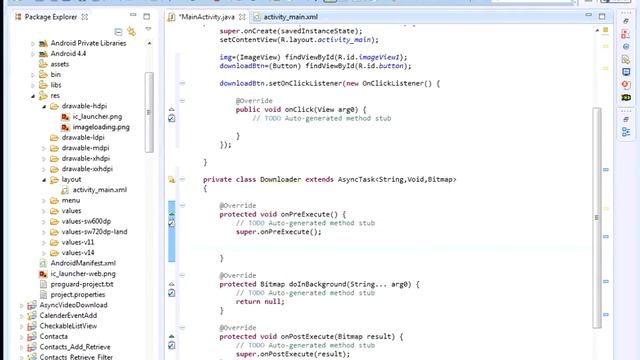Viewport: 640px width, 360px height.
Task: Expand the drawable-mdpi folder
Action: 44,149
